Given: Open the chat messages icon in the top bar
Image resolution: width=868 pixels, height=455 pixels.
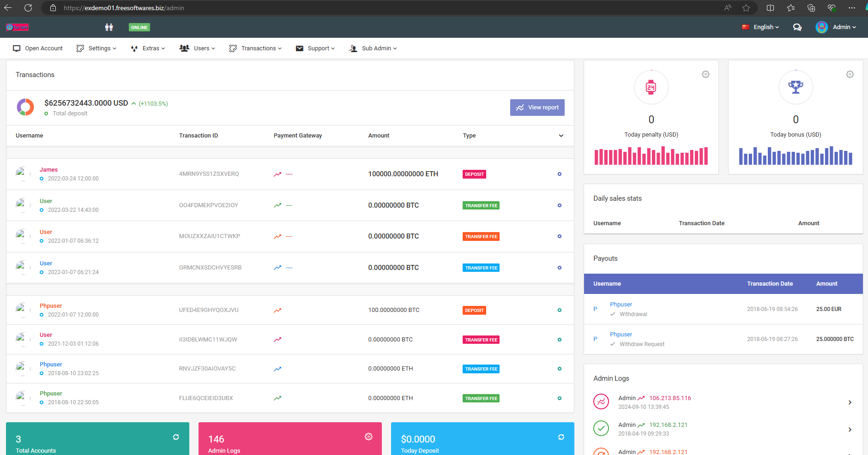Looking at the screenshot, I should pos(797,27).
